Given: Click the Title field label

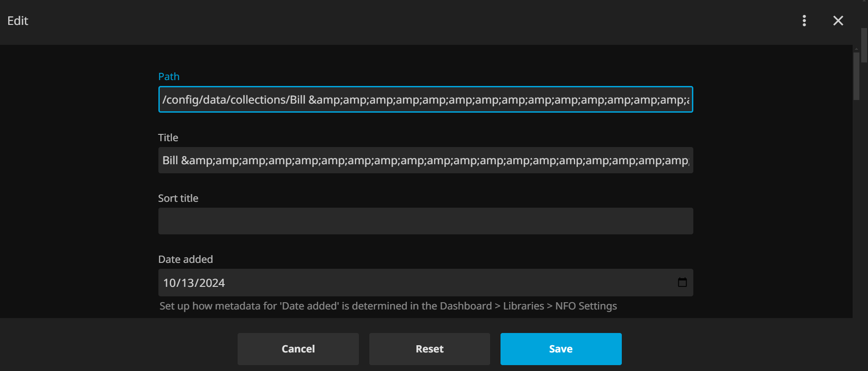Looking at the screenshot, I should point(168,138).
